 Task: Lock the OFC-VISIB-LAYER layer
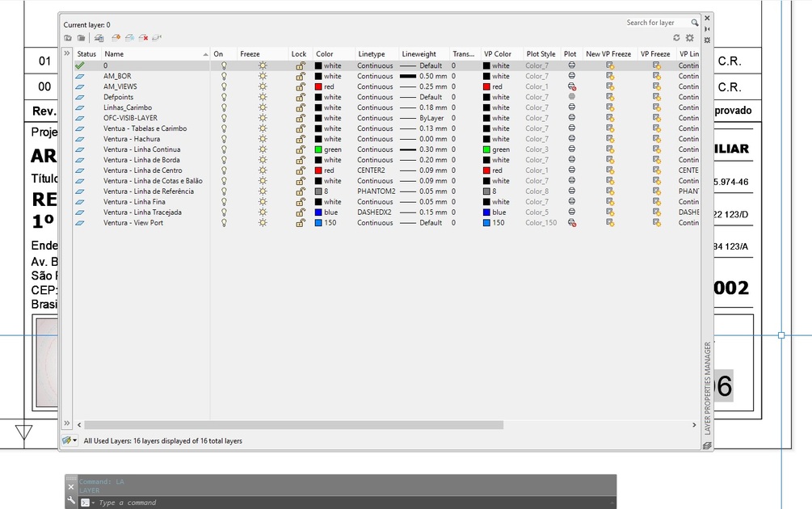pyautogui.click(x=300, y=118)
